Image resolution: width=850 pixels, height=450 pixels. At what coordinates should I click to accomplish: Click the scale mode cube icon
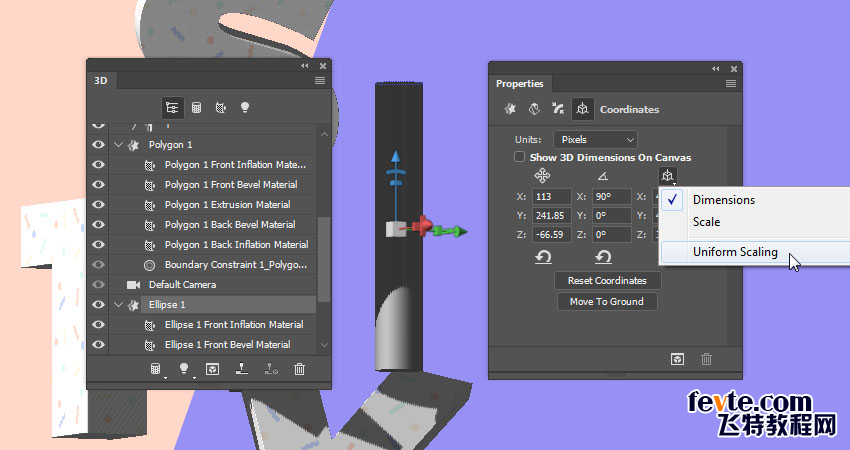(667, 176)
